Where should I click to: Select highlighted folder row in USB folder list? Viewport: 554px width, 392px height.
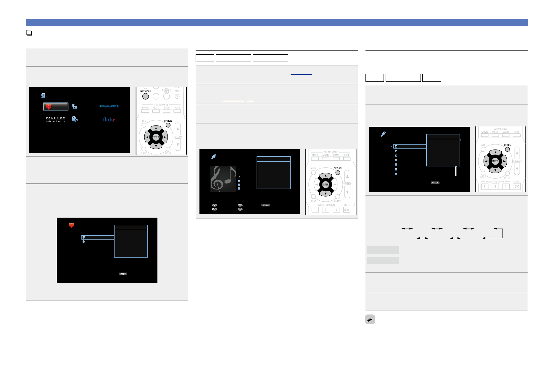[x=410, y=146]
